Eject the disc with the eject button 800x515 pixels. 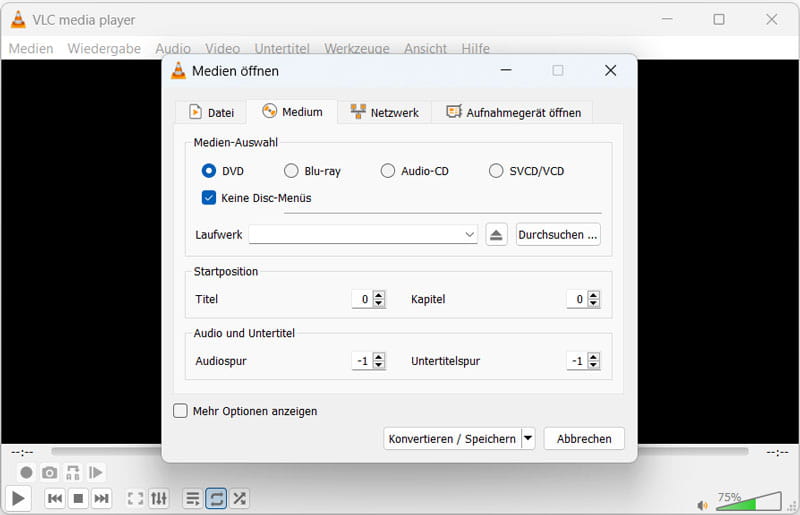[496, 235]
